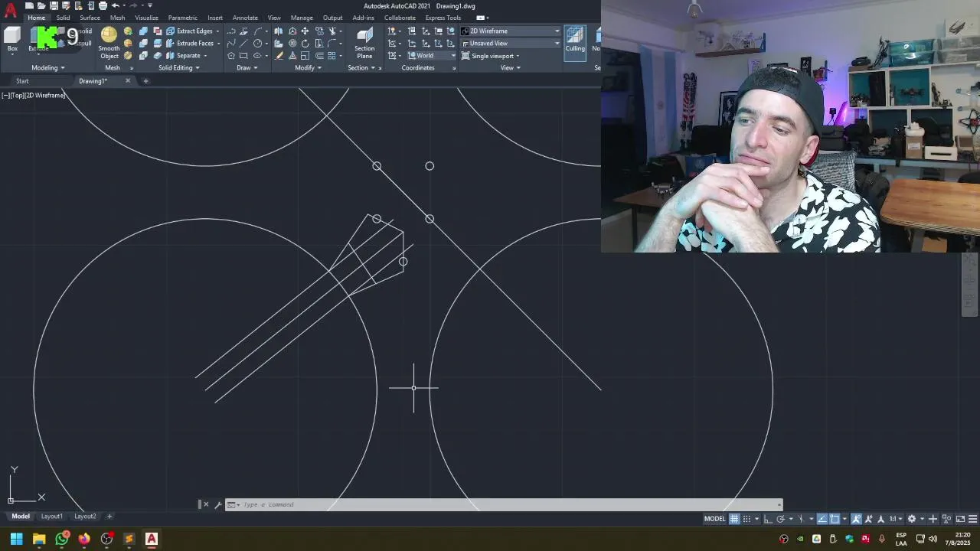
Task: Toggle show annotation objects
Action: [x=856, y=519]
